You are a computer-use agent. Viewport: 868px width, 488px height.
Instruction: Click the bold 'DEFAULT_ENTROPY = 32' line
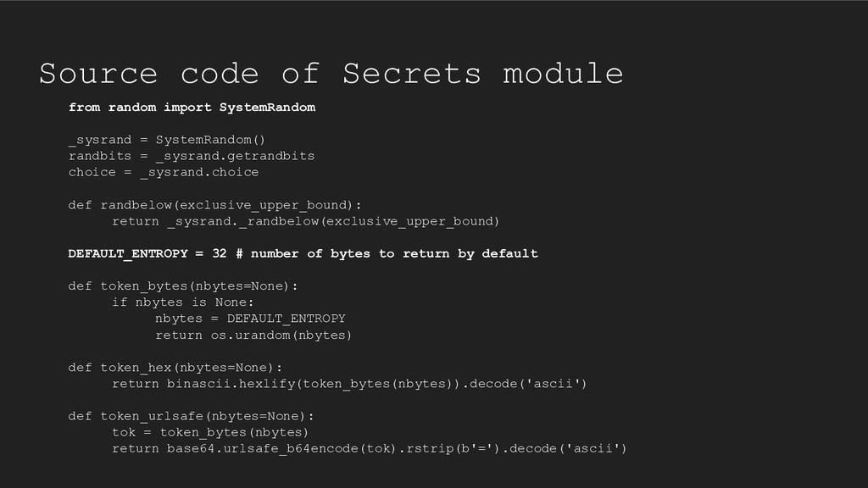(303, 254)
